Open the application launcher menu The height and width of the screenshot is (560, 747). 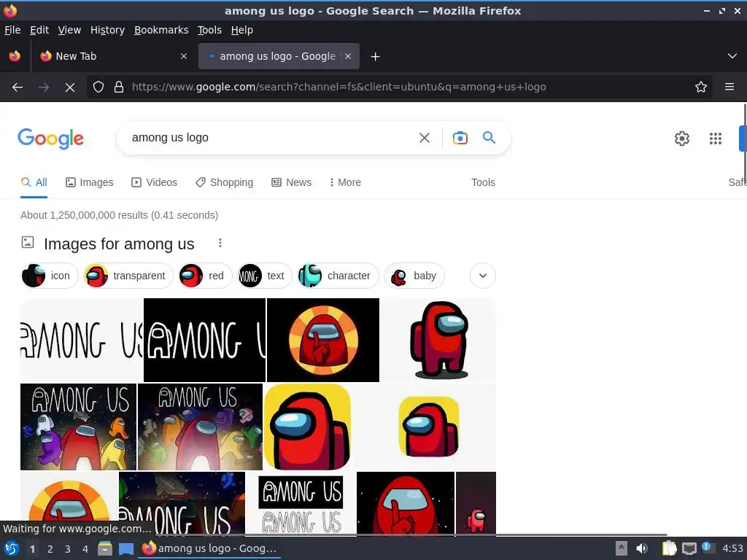pyautogui.click(x=11, y=548)
